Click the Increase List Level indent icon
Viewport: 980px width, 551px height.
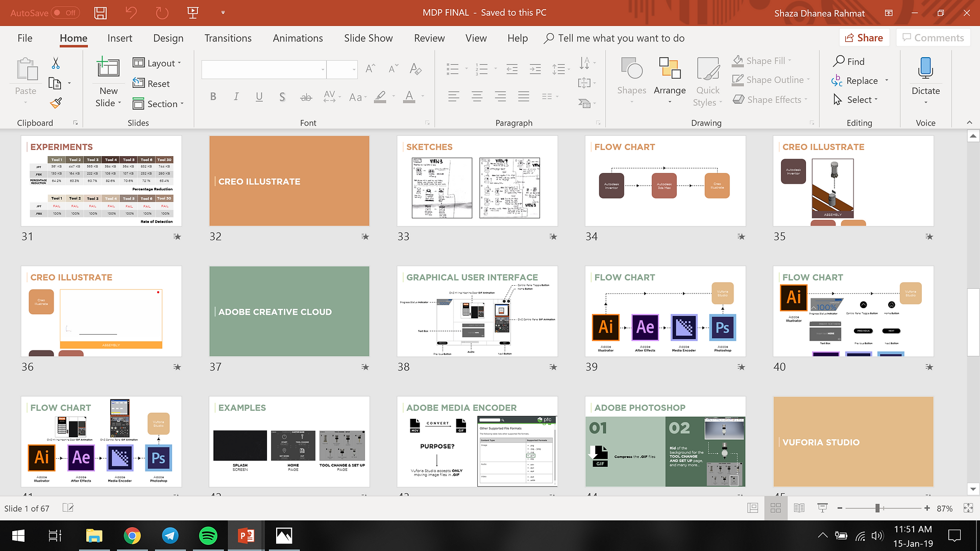(535, 69)
